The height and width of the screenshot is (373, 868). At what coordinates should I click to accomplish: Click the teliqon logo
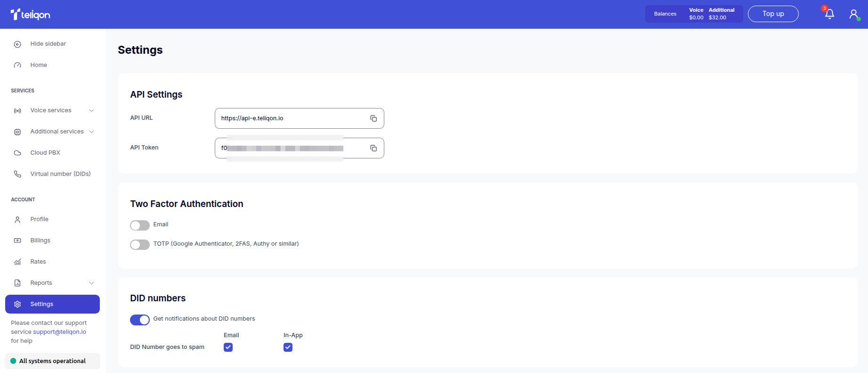click(31, 15)
